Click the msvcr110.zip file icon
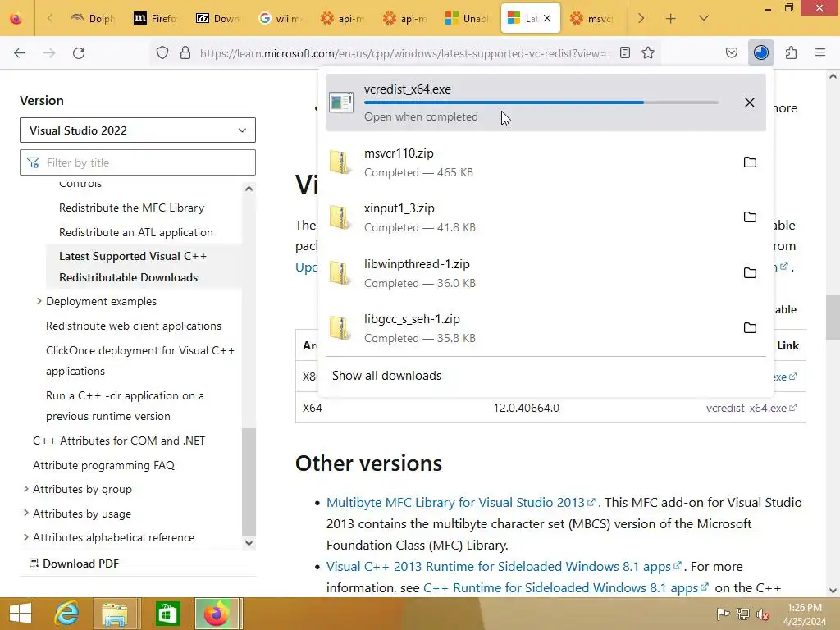This screenshot has width=840, height=630. pyautogui.click(x=340, y=162)
